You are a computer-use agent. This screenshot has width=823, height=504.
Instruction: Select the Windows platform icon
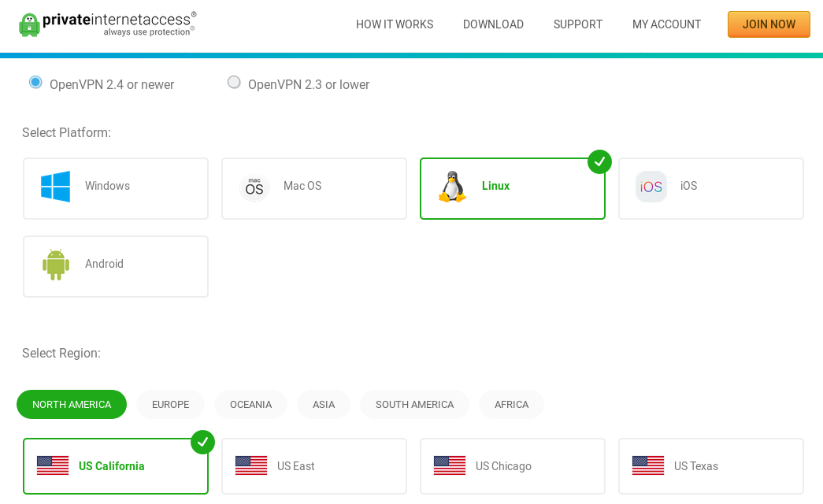tap(55, 187)
